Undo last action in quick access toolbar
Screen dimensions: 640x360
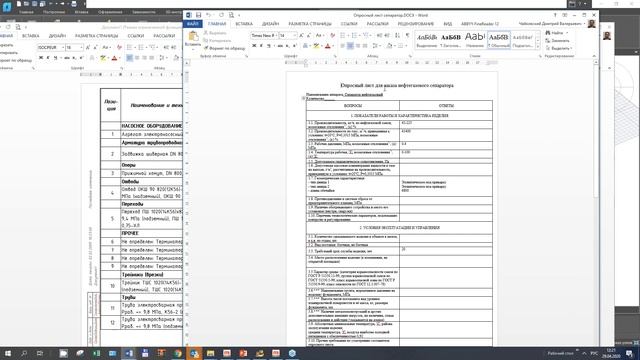click(x=209, y=15)
